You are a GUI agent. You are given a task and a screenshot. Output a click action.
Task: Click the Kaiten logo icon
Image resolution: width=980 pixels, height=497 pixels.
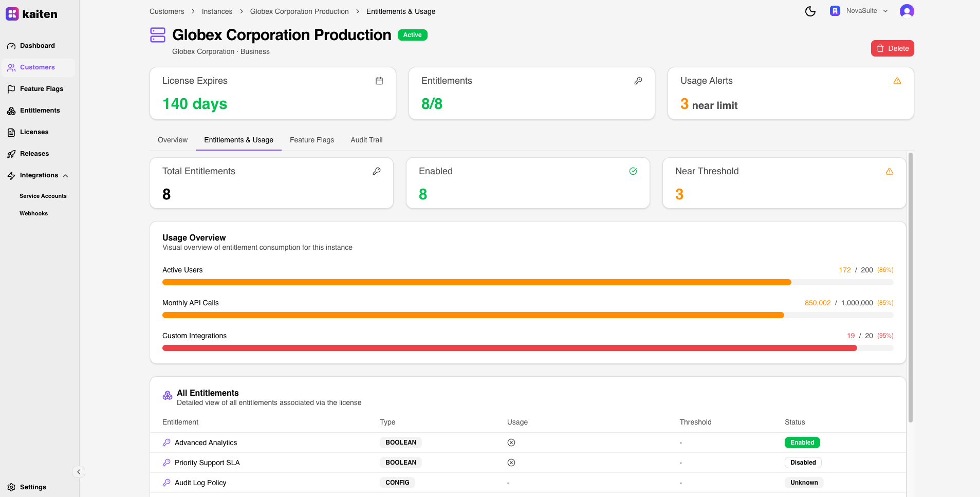click(12, 14)
